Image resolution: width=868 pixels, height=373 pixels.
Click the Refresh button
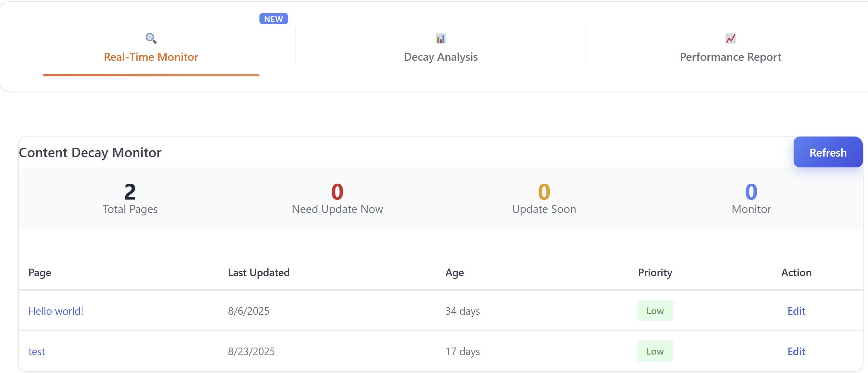coord(828,152)
